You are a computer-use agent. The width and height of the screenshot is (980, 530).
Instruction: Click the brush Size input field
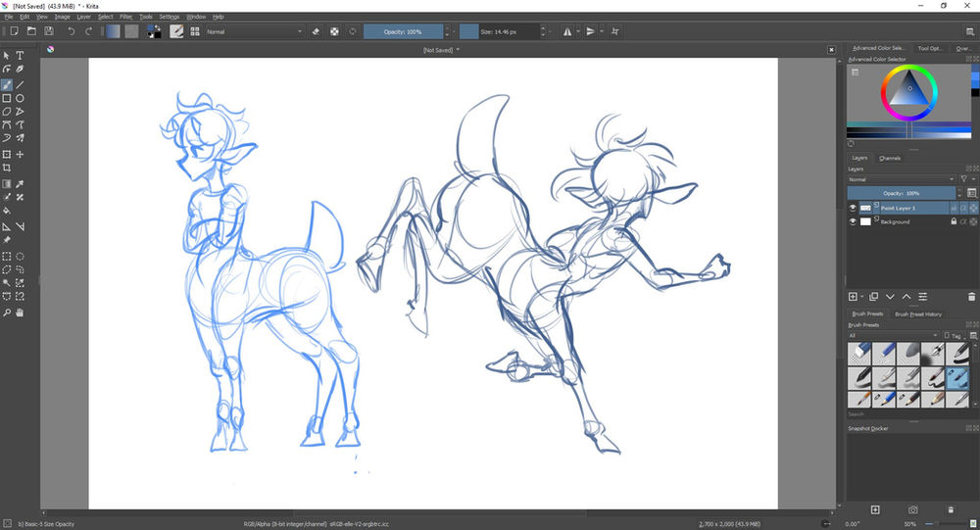500,31
